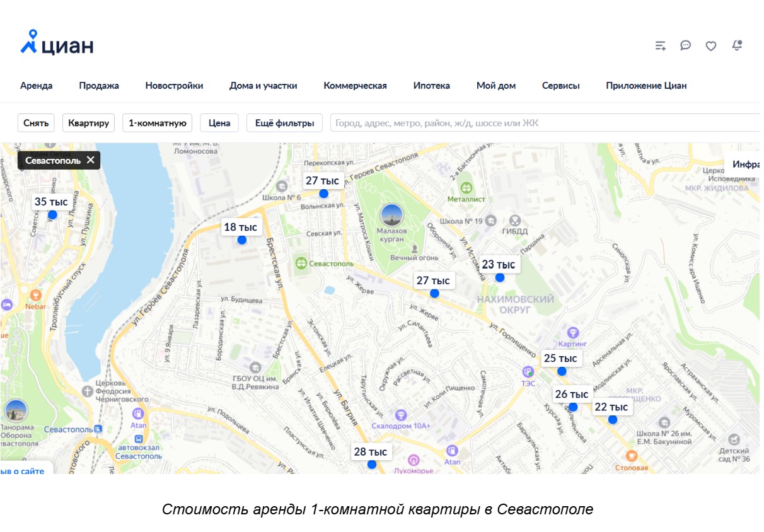This screenshot has width=764, height=532.
Task: Click the Детский сад № 36 icon
Action: click(734, 439)
